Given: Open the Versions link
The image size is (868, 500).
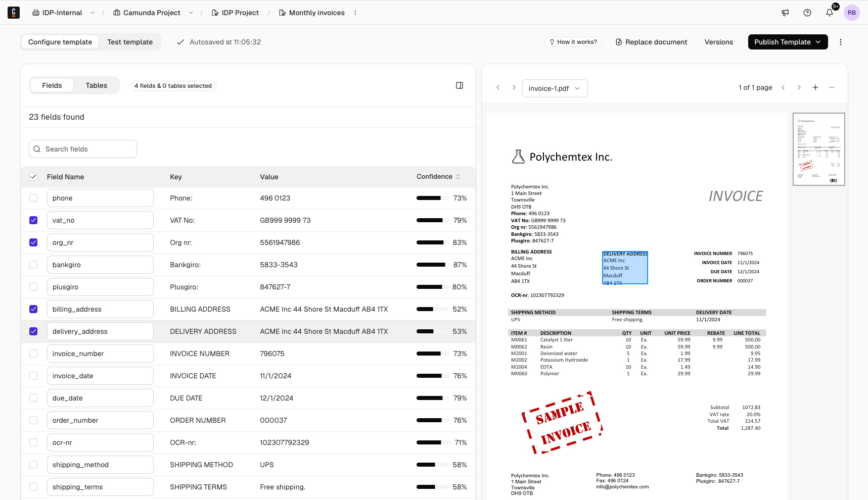Looking at the screenshot, I should tap(718, 42).
